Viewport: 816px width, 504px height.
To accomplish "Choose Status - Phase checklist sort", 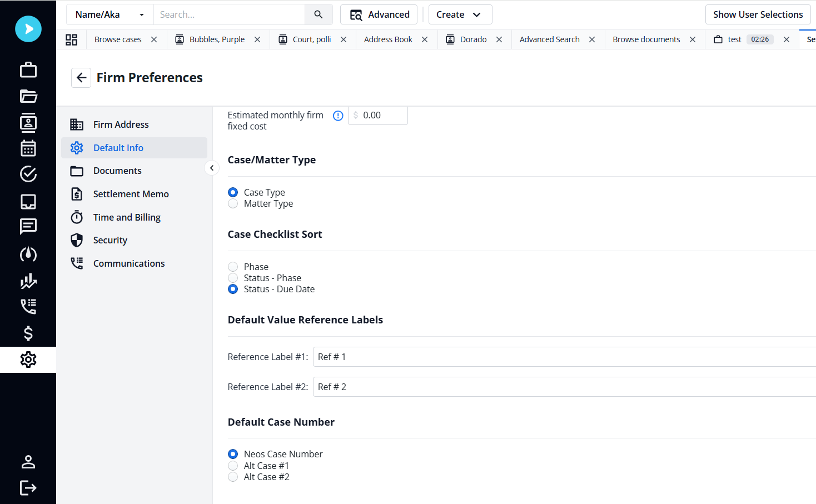I will (x=233, y=278).
